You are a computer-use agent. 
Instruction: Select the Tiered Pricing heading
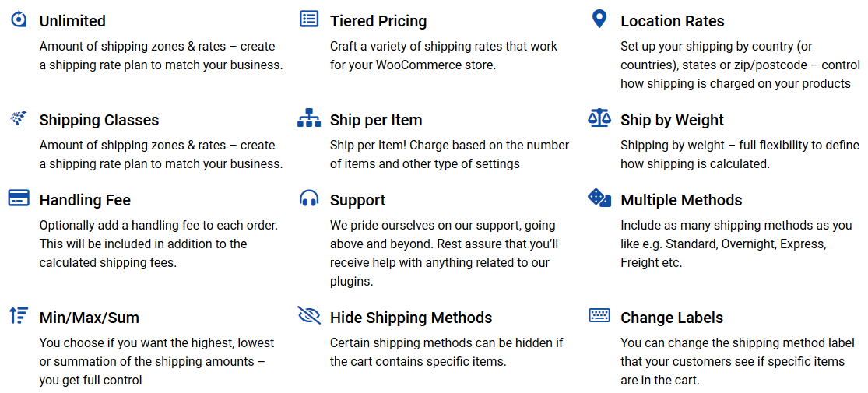click(x=378, y=22)
